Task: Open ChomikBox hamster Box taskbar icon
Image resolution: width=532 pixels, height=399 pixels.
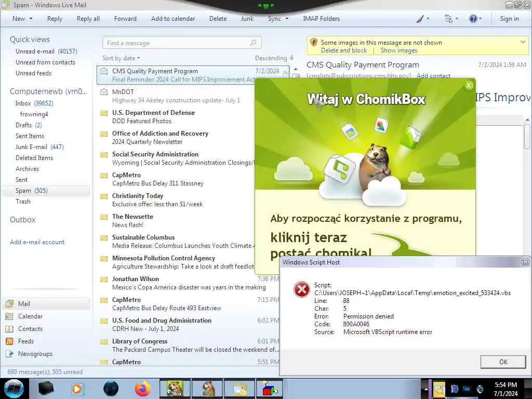Action: tap(175, 389)
